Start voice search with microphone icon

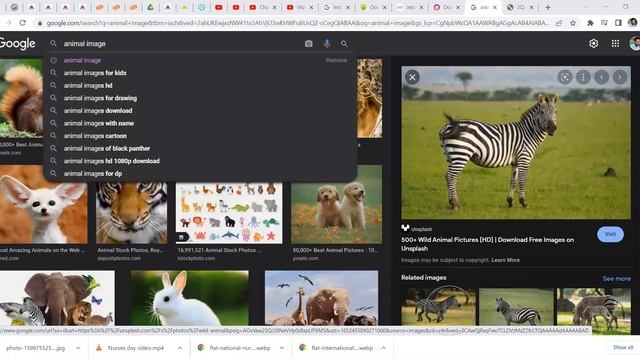327,44
